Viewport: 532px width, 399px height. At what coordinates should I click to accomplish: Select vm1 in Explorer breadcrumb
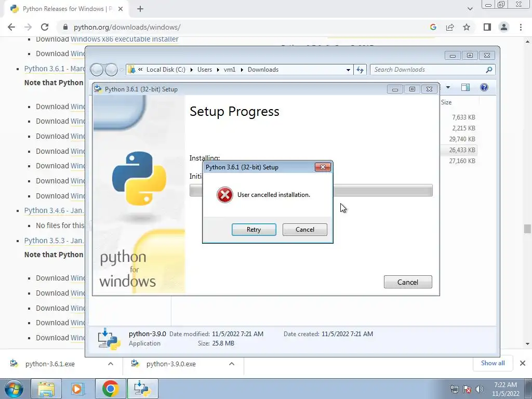[230, 70]
